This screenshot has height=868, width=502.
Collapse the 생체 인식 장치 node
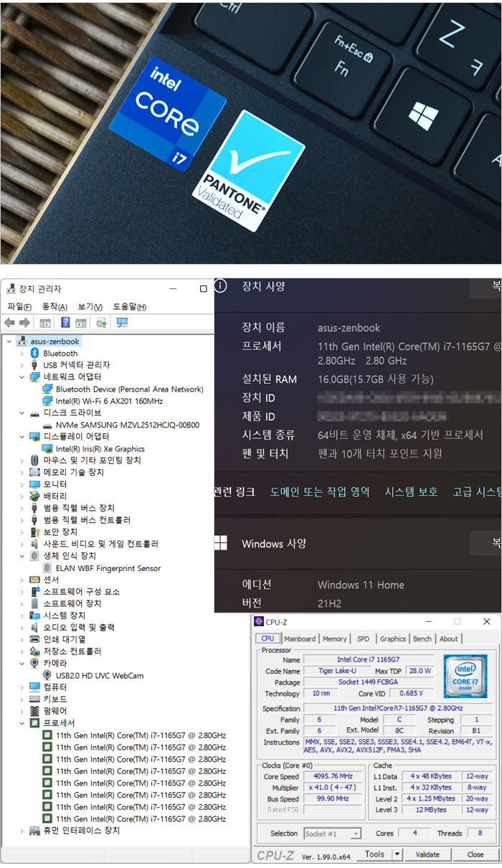(x=22, y=555)
